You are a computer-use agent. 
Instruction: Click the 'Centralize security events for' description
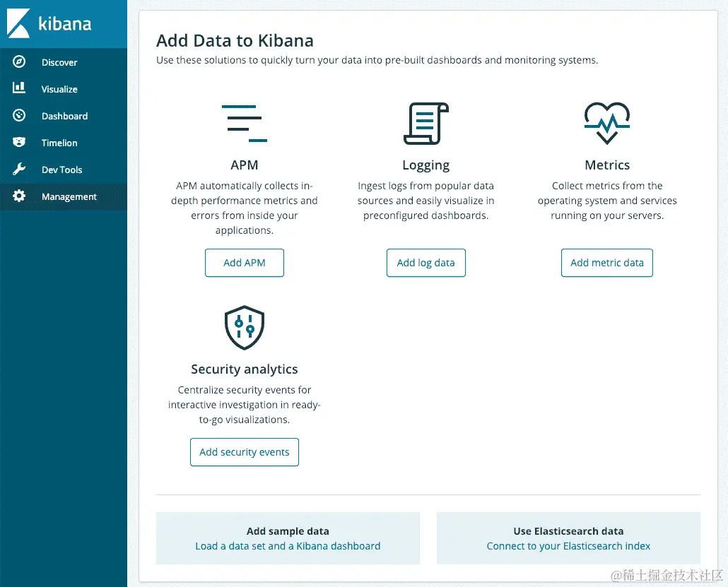(245, 405)
